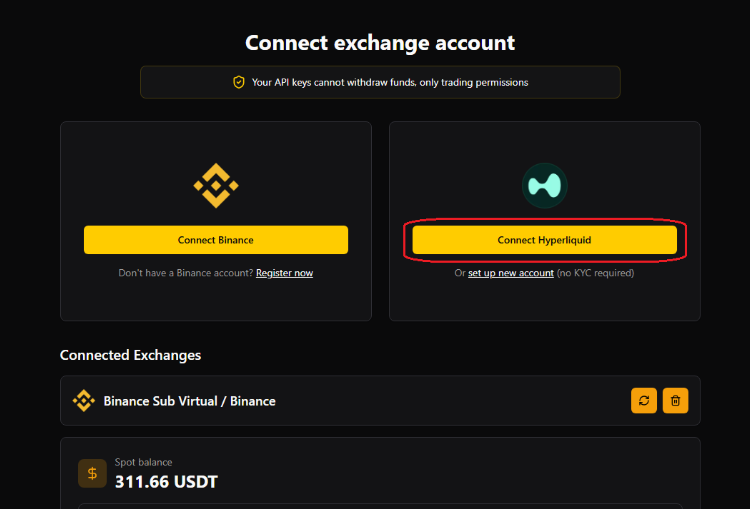Click the Don't have a Binance account text
750x509 pixels.
[186, 273]
